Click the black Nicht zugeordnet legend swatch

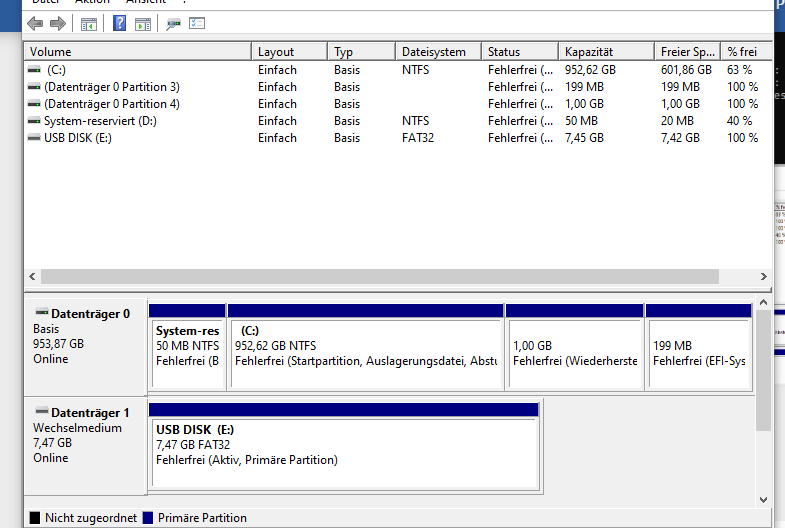point(35,517)
